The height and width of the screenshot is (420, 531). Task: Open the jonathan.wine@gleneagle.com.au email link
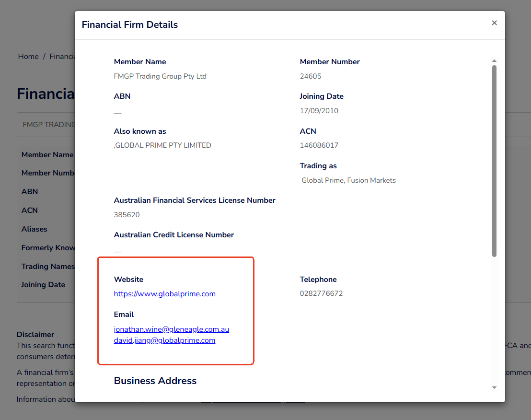point(172,329)
